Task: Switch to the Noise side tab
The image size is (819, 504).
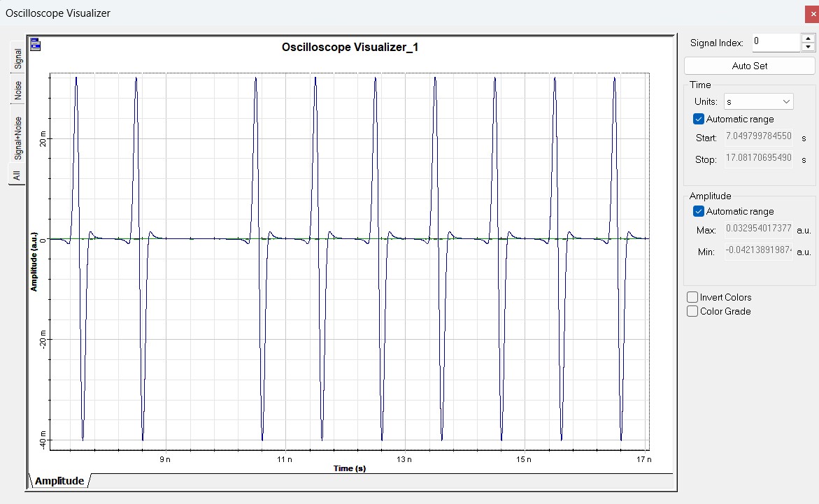Action: click(x=18, y=90)
